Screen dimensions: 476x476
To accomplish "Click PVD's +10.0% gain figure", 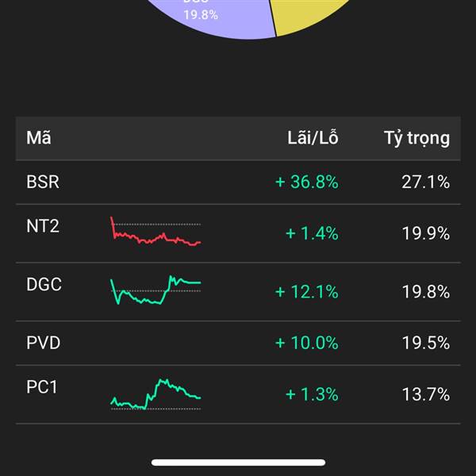I will 306,344.
